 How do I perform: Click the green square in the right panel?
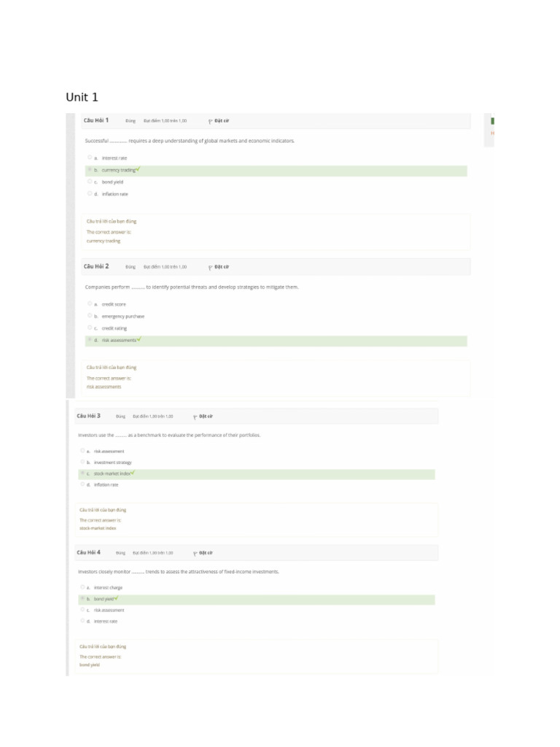[492, 120]
